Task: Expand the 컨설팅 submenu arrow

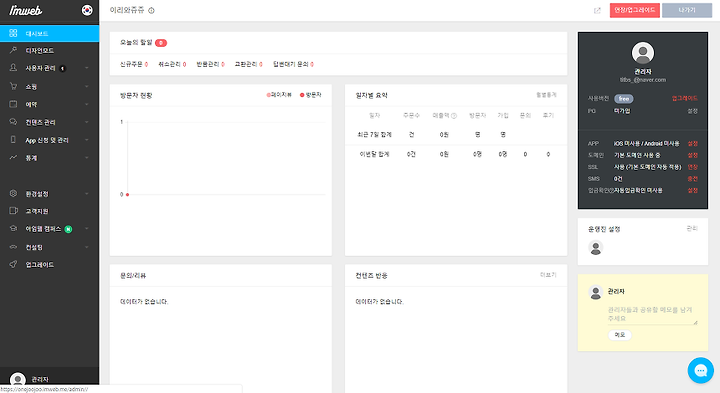Action: pyautogui.click(x=87, y=247)
